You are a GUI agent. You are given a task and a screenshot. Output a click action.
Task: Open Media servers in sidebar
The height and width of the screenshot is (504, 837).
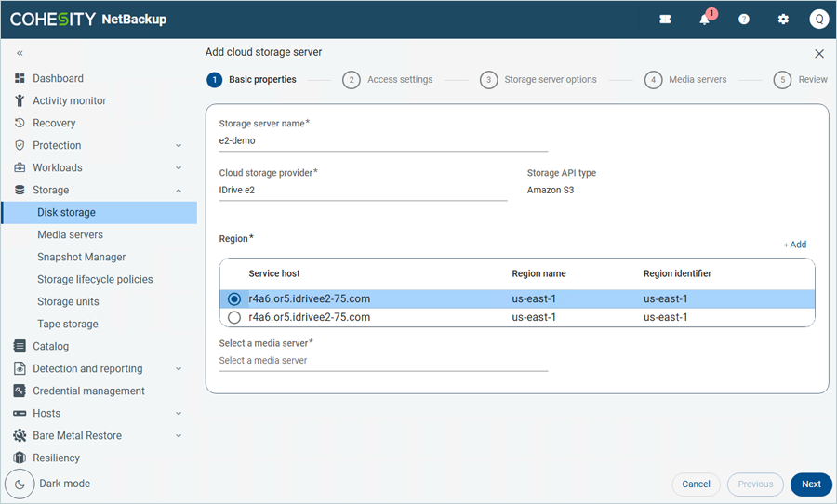click(70, 234)
